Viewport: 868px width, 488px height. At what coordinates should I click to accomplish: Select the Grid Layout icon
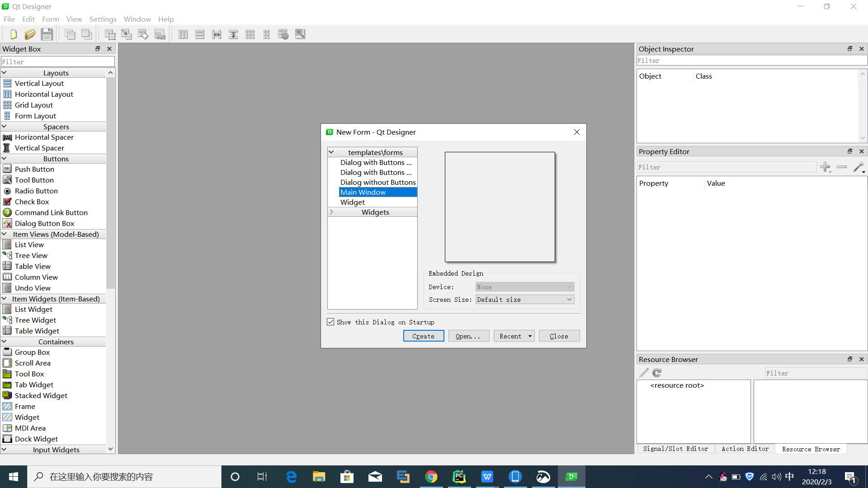7,105
